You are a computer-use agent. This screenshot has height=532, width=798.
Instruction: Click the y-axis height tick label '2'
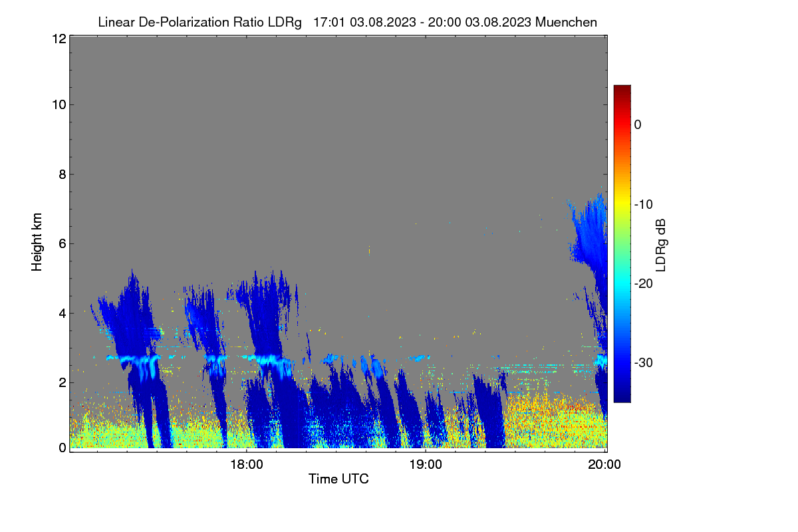(62, 382)
